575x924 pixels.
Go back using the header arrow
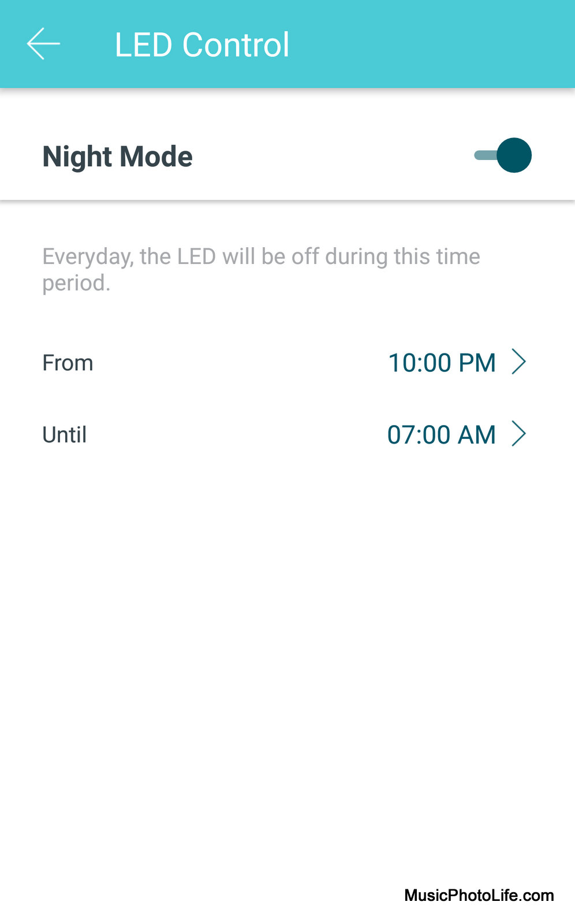point(43,44)
